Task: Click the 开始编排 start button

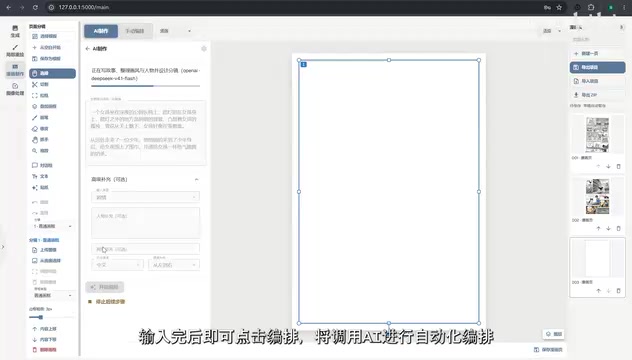Action: tap(105, 287)
